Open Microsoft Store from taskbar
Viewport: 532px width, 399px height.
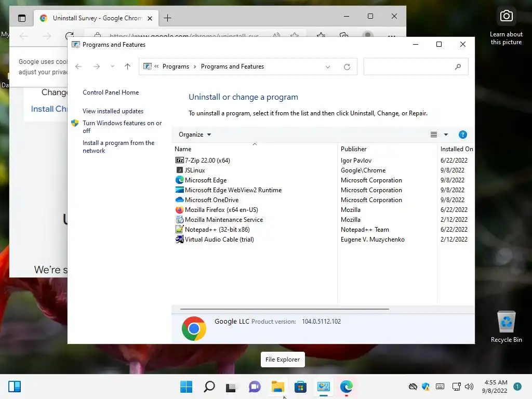tap(300, 387)
